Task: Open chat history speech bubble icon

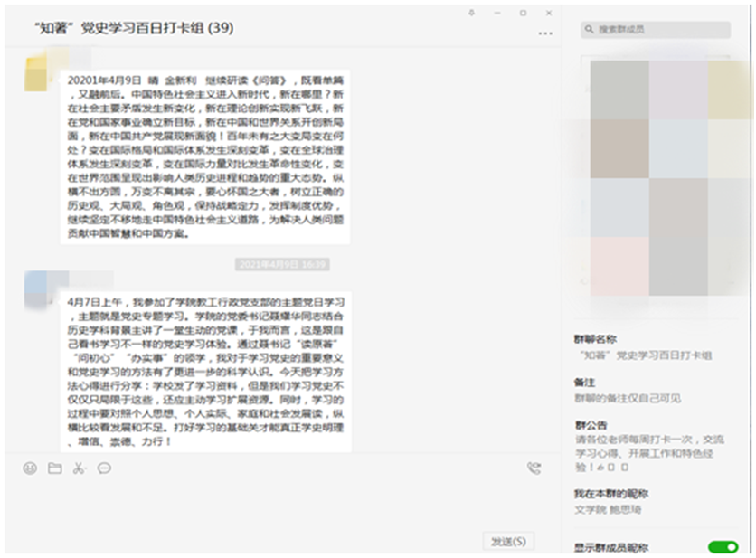Action: pos(104,468)
